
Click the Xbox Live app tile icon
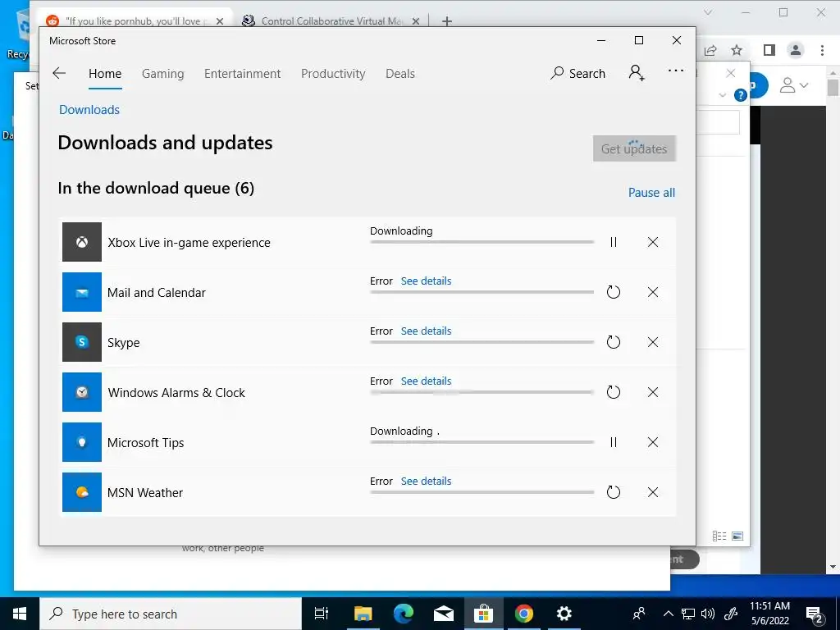(x=82, y=242)
